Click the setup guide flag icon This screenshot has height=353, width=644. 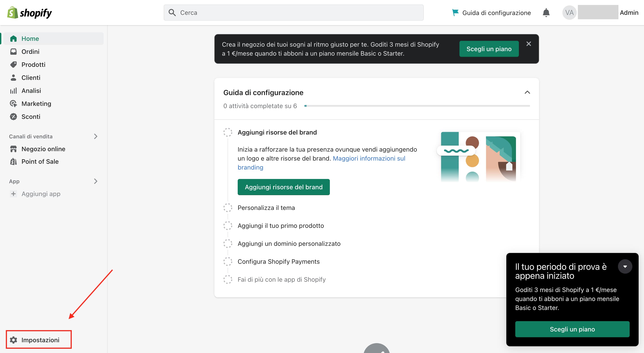(x=455, y=13)
